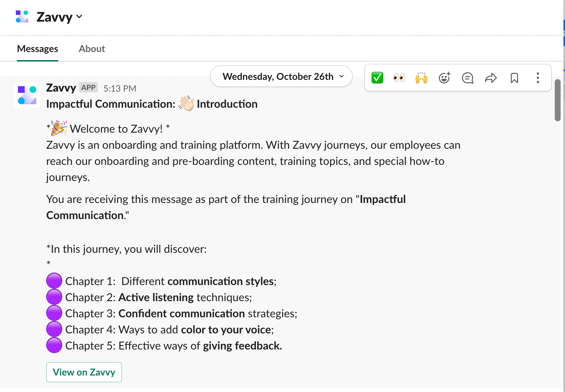Screen dimensions: 565x392
Task: Expand the Zavvy header dropdown
Action: pyautogui.click(x=79, y=17)
